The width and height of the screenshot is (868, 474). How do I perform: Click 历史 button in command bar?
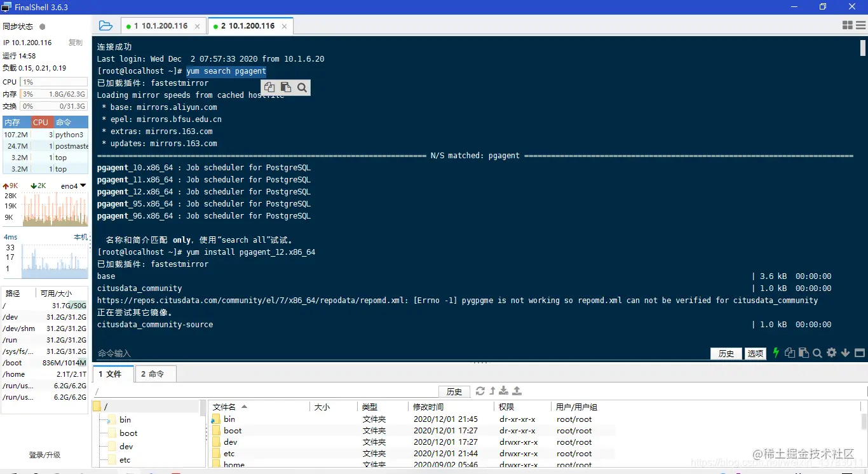coord(726,354)
